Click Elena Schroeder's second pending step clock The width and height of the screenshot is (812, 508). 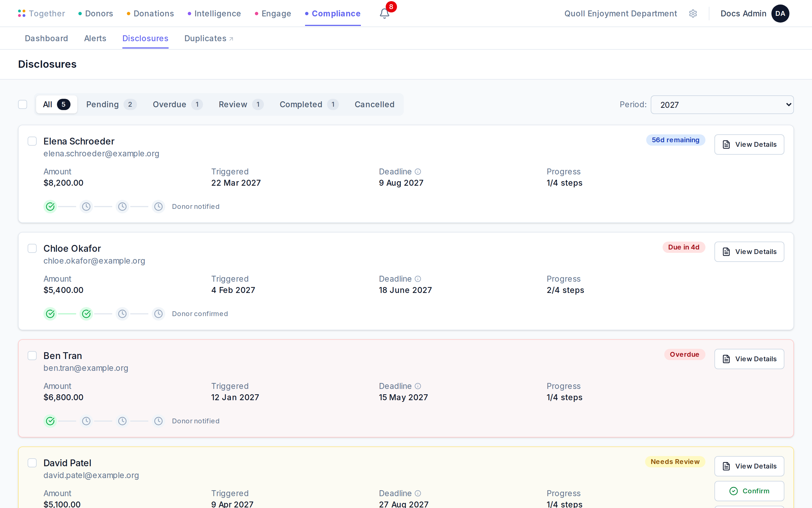(86, 206)
